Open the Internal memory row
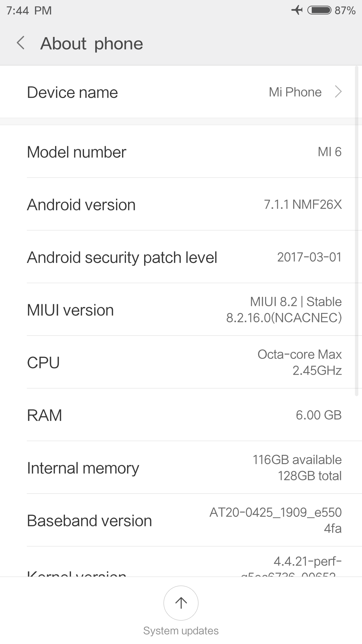 tap(181, 468)
